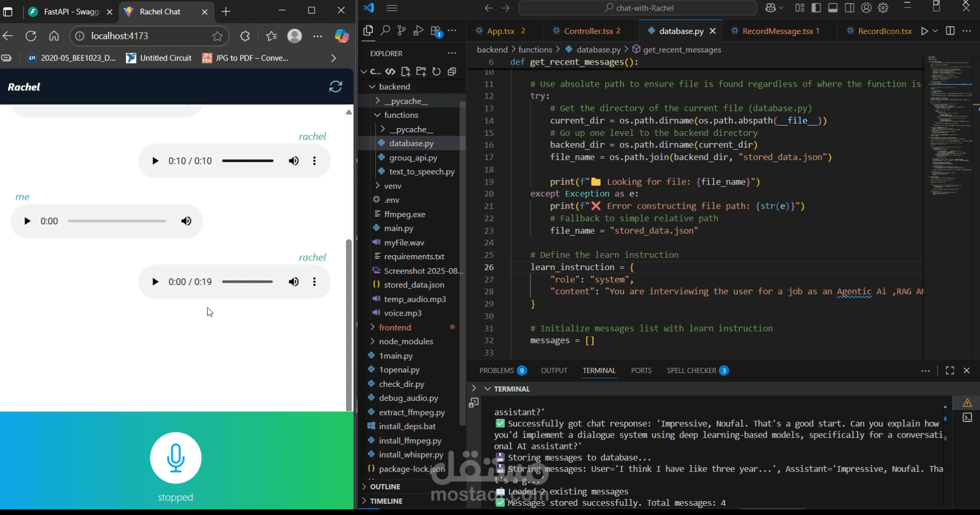Open main.py in the Explorer
The width and height of the screenshot is (980, 515).
click(x=398, y=228)
